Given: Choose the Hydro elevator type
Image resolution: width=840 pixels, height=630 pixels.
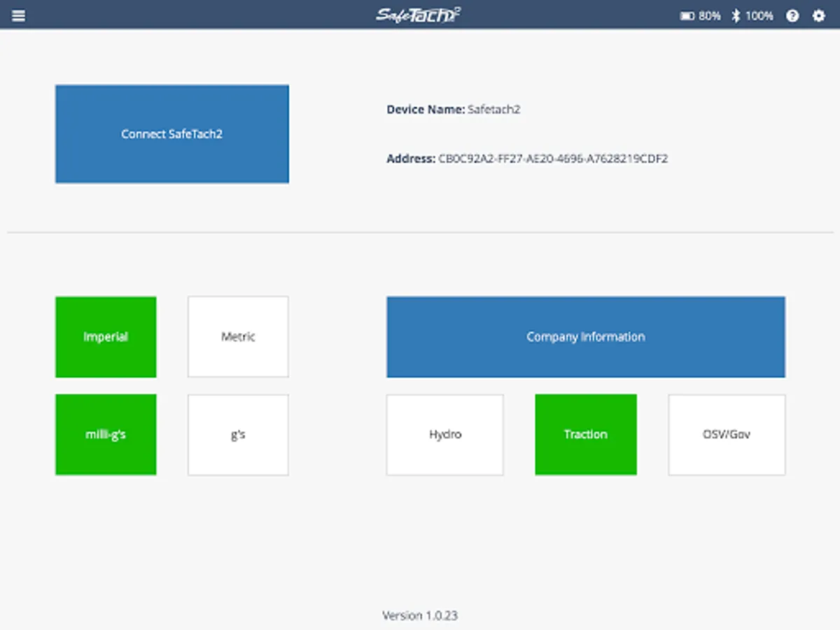Looking at the screenshot, I should (445, 435).
